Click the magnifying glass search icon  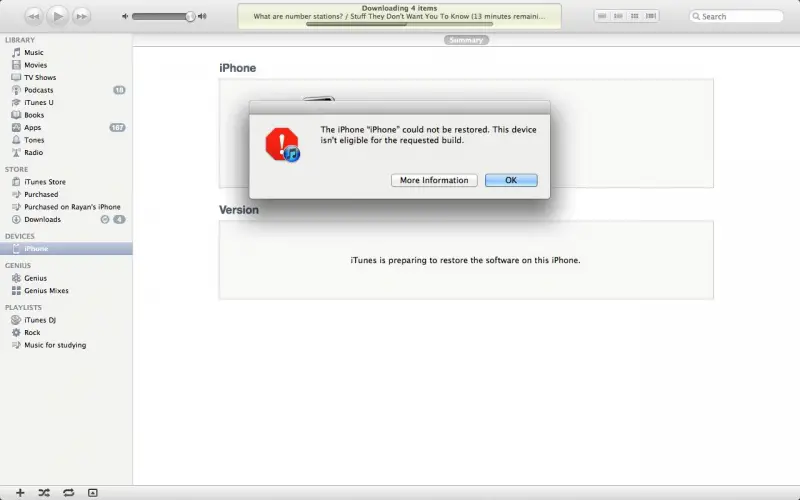[x=696, y=16]
